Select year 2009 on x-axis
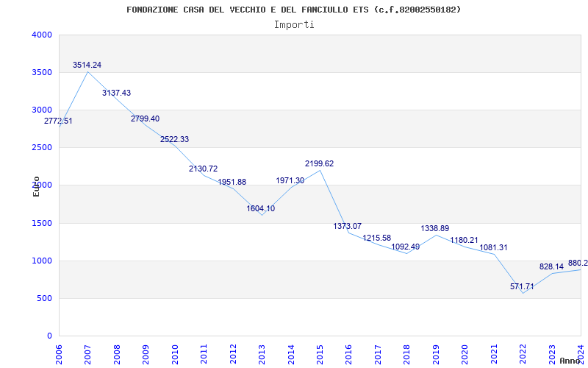Viewport: 588px width, 368px height. [146, 354]
